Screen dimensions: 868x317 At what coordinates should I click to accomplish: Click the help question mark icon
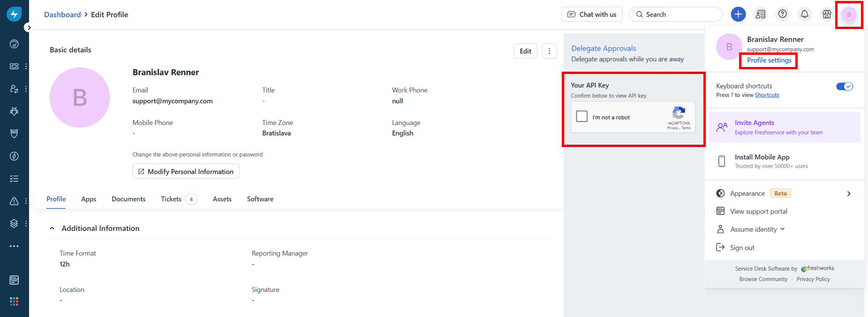click(782, 15)
